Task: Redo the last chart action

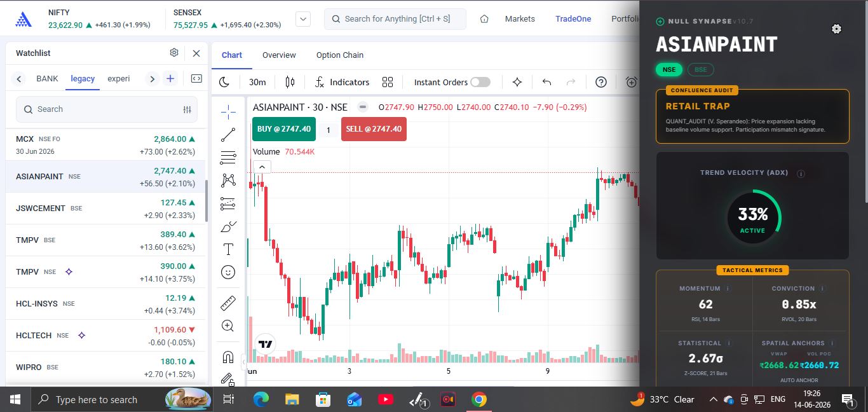Action: pos(571,82)
